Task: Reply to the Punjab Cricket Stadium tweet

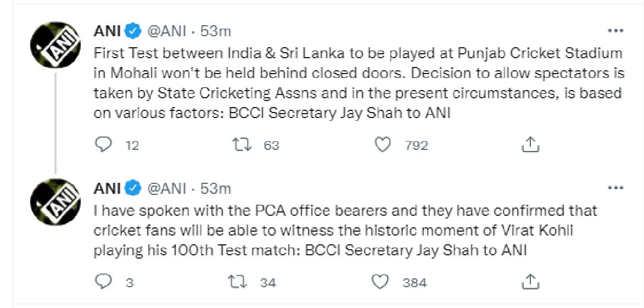Action: [x=104, y=144]
